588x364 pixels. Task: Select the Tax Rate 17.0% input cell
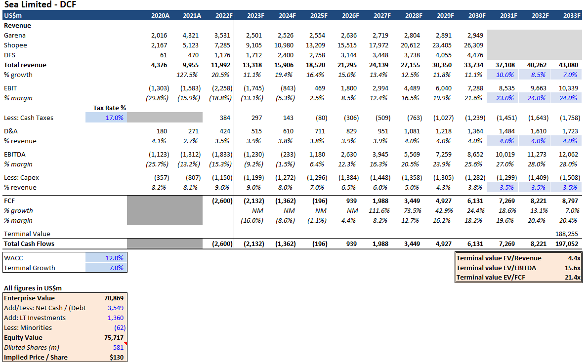107,118
